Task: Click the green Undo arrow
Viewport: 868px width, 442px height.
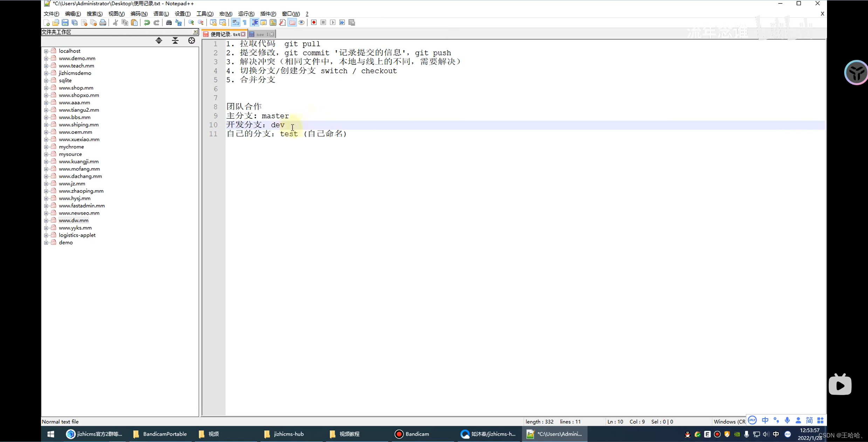Action: (147, 22)
